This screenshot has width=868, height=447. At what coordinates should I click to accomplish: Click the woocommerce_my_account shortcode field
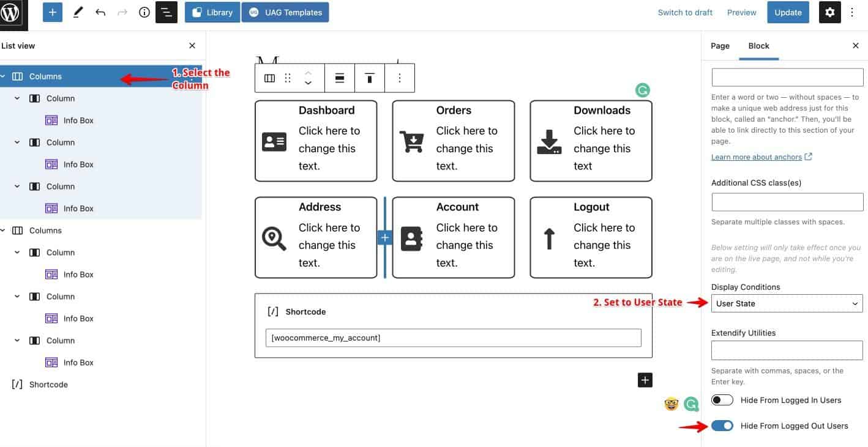pyautogui.click(x=454, y=338)
